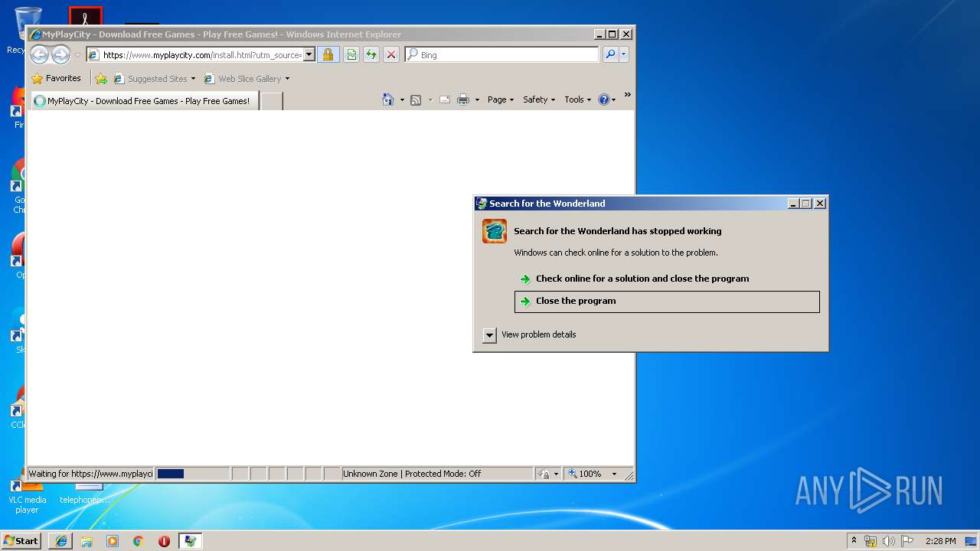Screen dimensions: 980x551
Task: Close the Search for the Wonderland dialog
Action: tap(819, 204)
